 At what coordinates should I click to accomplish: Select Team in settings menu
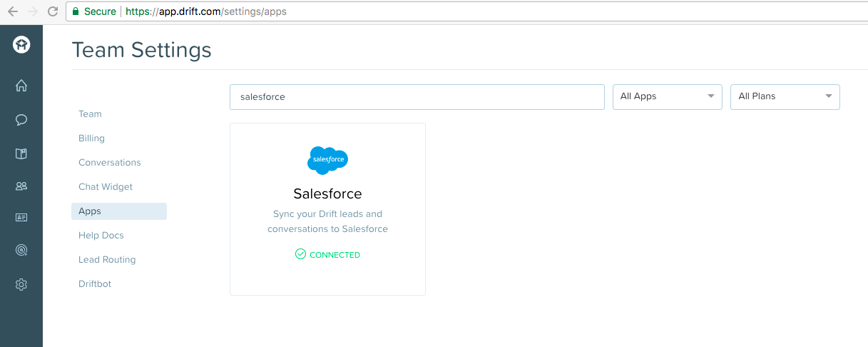90,114
